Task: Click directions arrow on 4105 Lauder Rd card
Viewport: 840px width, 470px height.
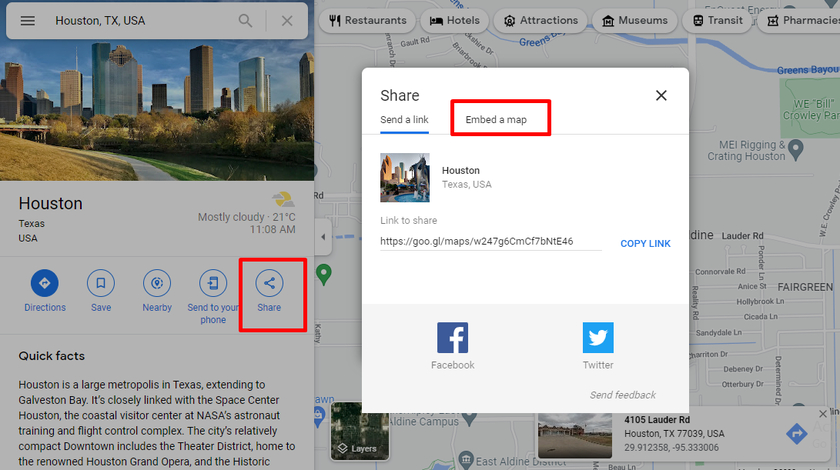Action: [x=797, y=433]
